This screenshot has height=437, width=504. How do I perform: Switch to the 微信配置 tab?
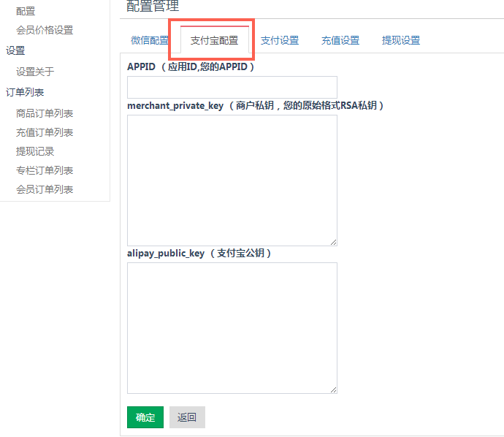150,40
